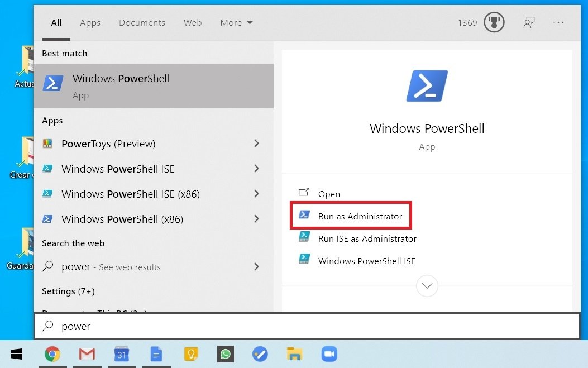Click the 1369 rewards points number

467,23
